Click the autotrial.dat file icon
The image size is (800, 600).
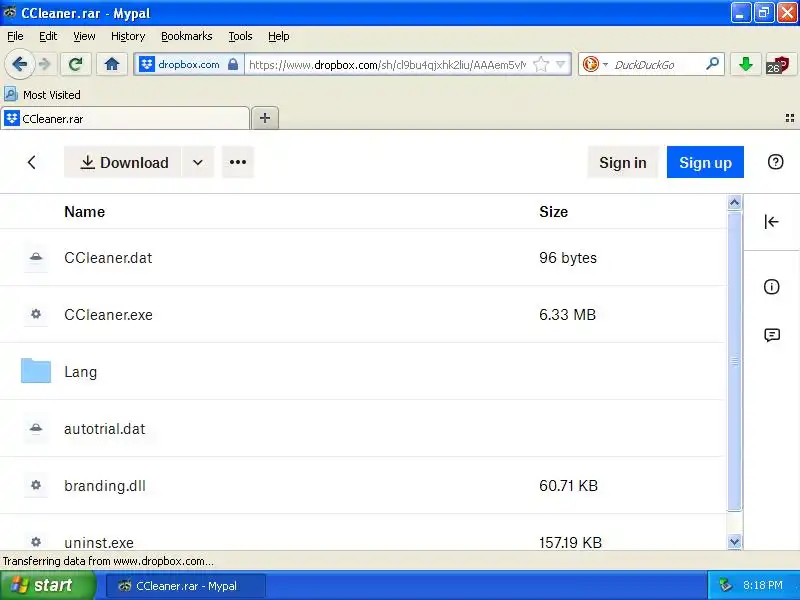click(x=36, y=429)
